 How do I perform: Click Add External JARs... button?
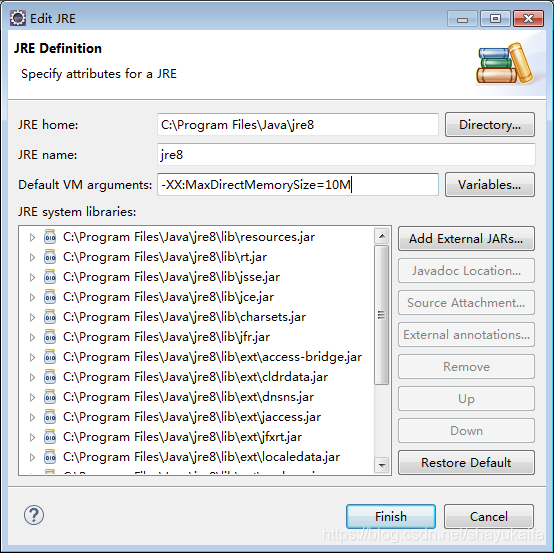click(x=466, y=239)
